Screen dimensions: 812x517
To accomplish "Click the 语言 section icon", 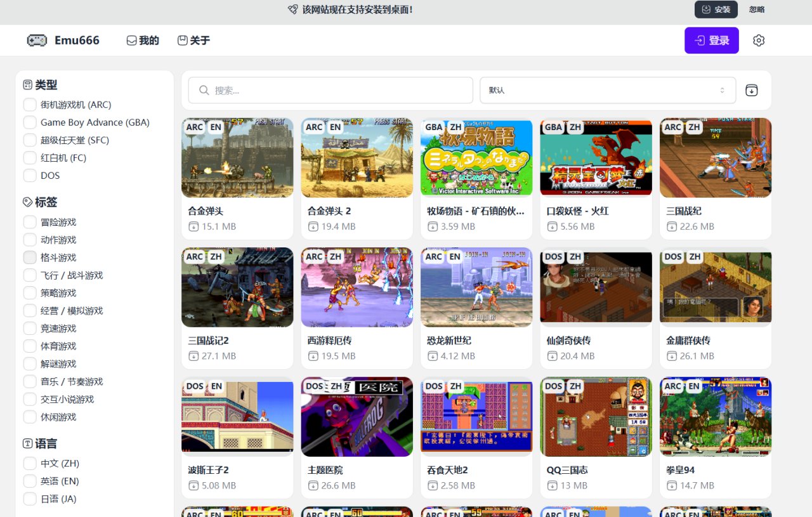I will coord(27,443).
